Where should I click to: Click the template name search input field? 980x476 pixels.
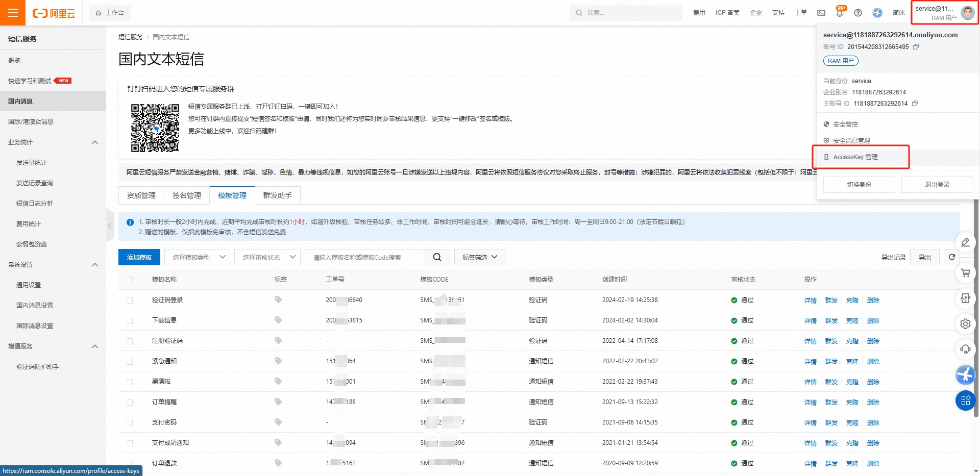(x=365, y=257)
